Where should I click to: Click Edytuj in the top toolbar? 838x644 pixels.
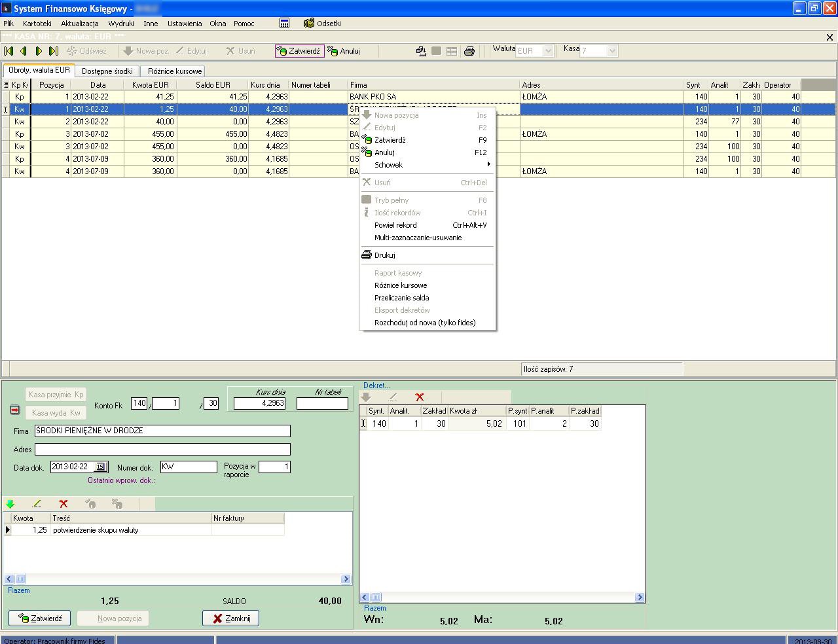[191, 51]
